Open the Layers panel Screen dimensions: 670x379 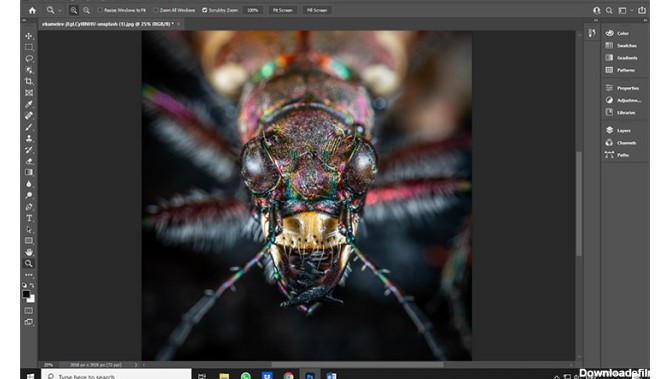618,130
